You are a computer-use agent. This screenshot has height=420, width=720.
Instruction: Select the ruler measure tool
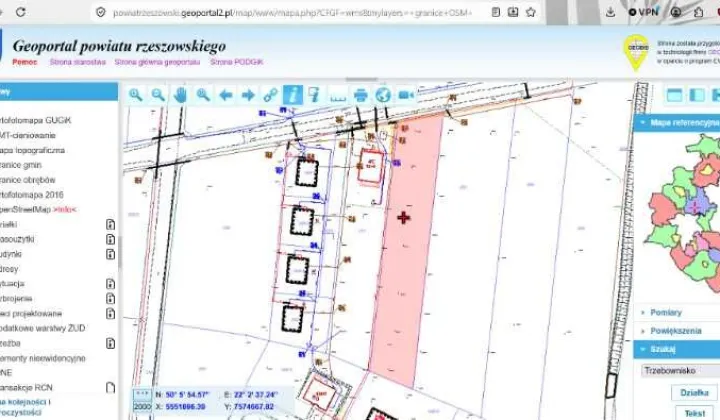click(x=338, y=96)
